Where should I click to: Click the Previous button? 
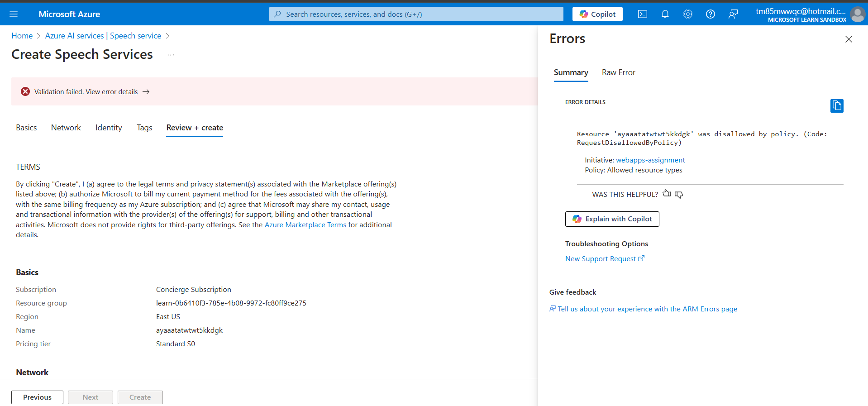coord(37,397)
